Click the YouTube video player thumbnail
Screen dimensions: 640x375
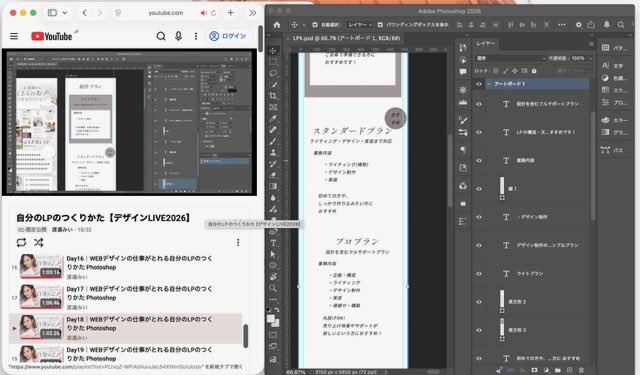[129, 122]
